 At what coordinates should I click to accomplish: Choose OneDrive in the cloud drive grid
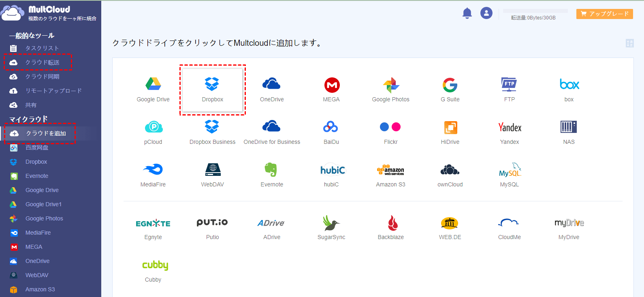coord(272,90)
